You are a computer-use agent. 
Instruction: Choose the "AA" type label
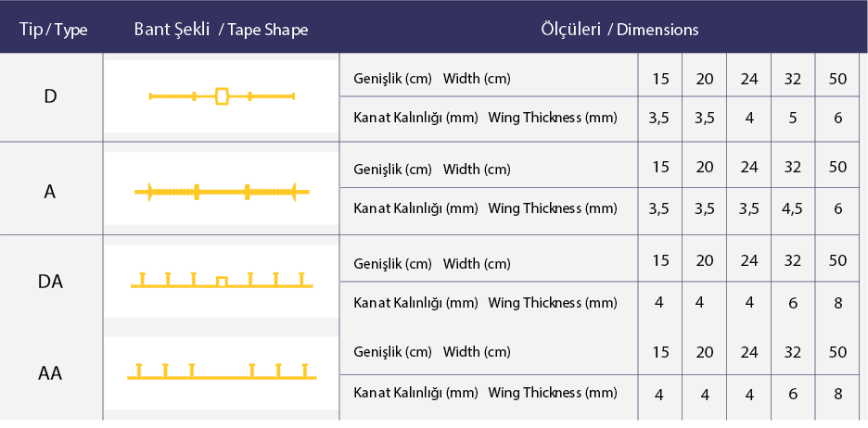tap(51, 373)
